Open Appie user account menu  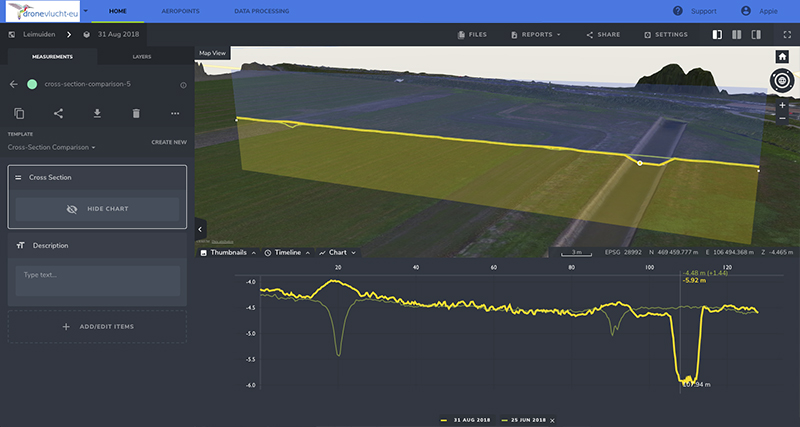759,11
